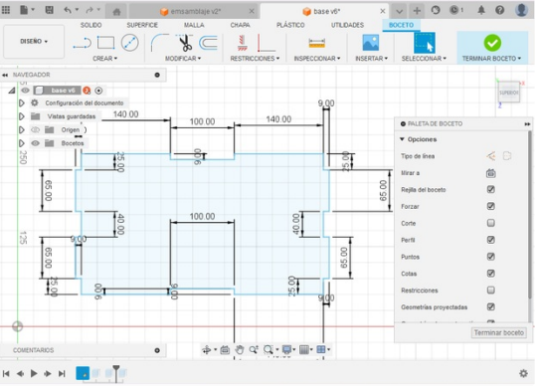Screen dimensions: 538x392
Task: Add a new design tab
Action: tap(417, 11)
